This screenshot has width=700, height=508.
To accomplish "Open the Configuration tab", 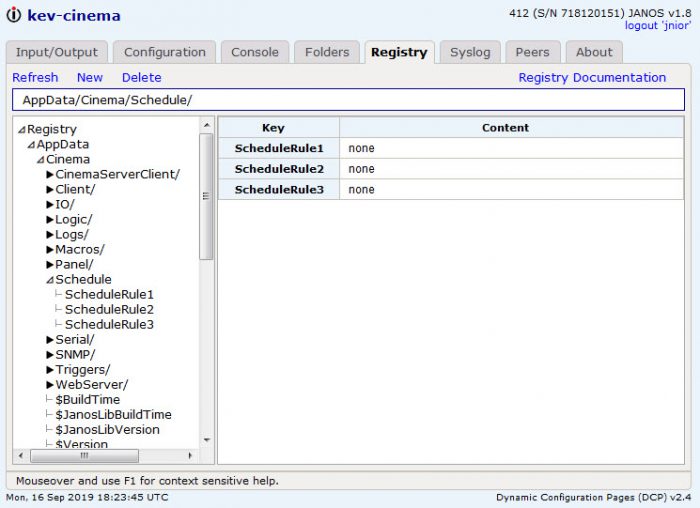I will click(165, 52).
